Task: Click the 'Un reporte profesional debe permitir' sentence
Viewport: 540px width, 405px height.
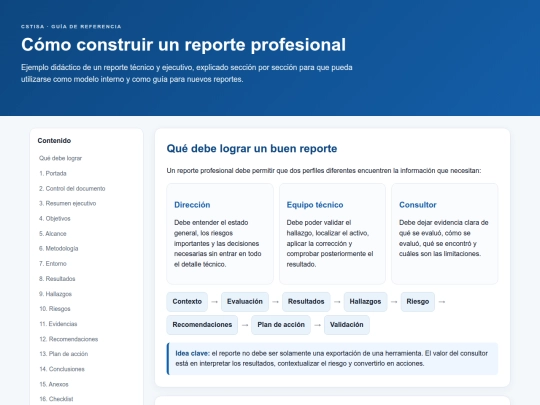Action: click(x=324, y=171)
